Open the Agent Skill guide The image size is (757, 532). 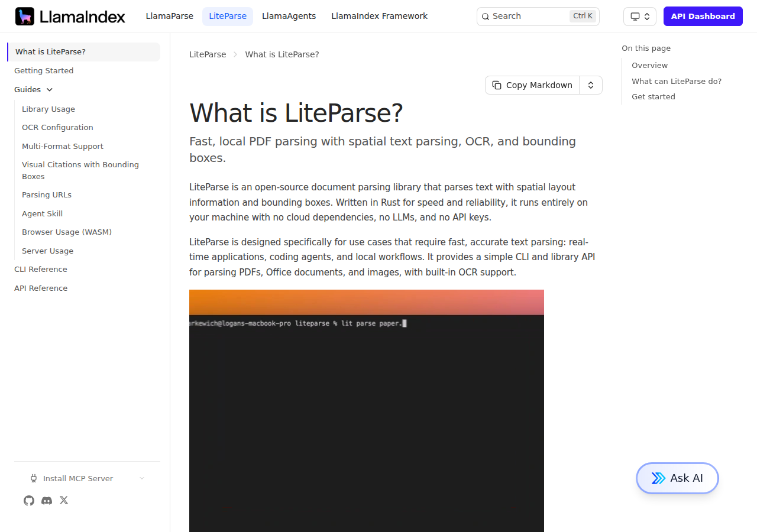(x=42, y=214)
